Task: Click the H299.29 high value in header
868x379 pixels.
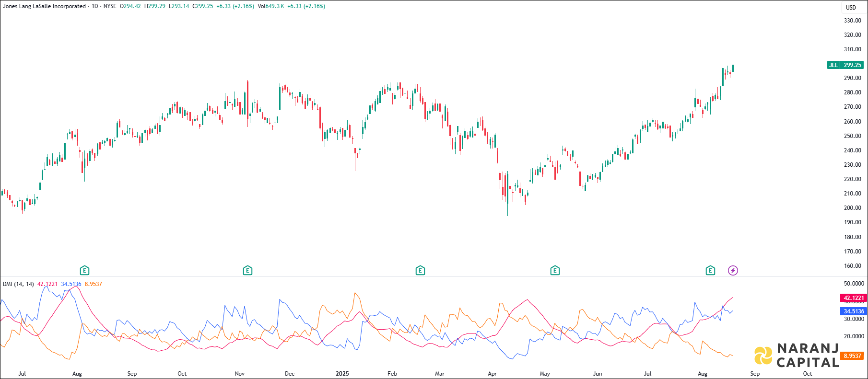Action: [154, 6]
